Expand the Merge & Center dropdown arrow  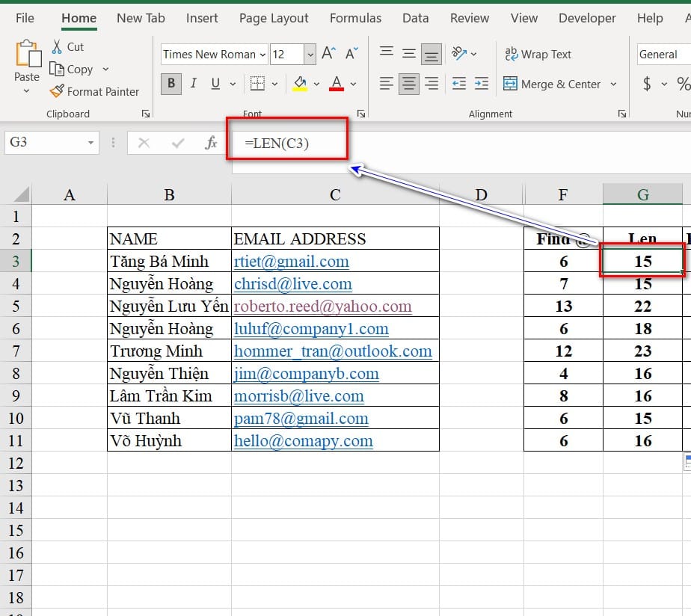(x=614, y=84)
